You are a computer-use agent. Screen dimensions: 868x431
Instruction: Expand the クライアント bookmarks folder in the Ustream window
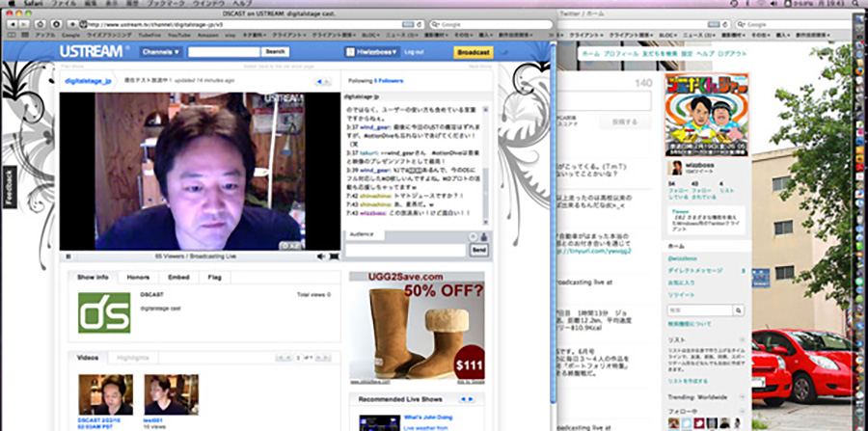pos(289,35)
